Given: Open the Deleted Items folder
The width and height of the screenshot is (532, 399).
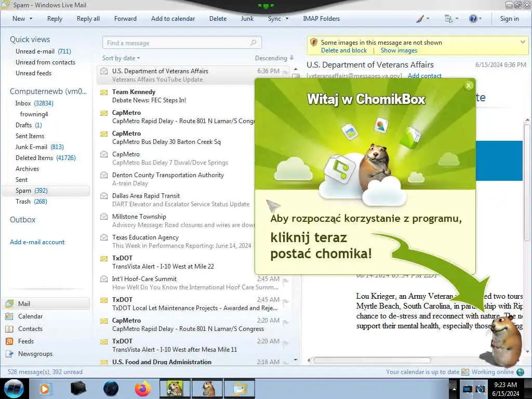Looking at the screenshot, I should tap(46, 157).
